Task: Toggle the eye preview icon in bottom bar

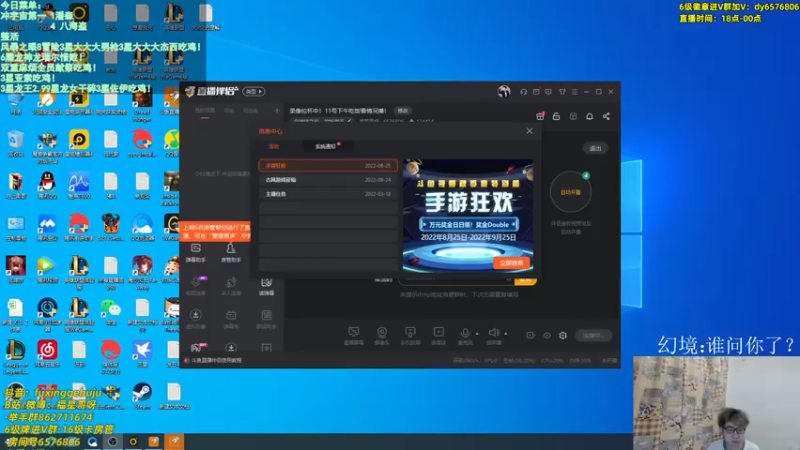Action: click(x=547, y=335)
